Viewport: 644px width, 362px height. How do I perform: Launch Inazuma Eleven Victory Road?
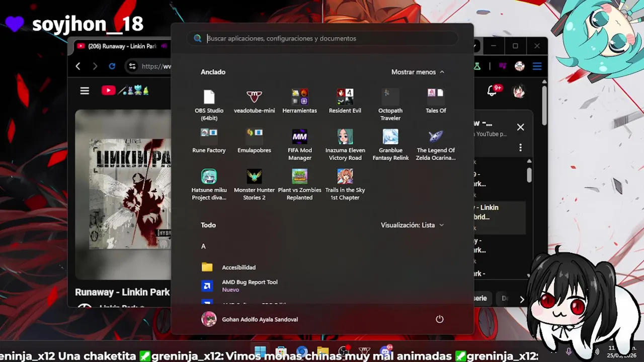coord(345,145)
